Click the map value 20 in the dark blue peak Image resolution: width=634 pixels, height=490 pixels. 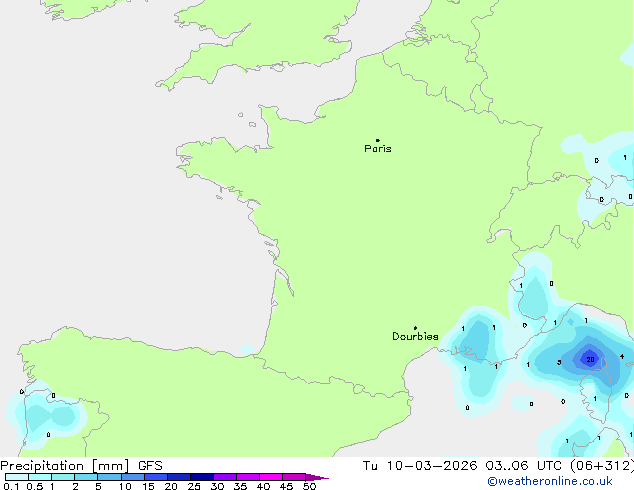(x=590, y=359)
